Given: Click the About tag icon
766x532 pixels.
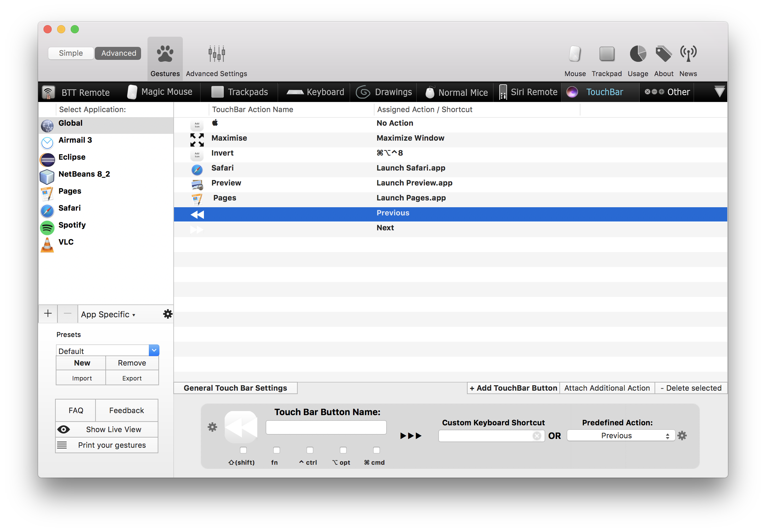Looking at the screenshot, I should click(x=663, y=54).
